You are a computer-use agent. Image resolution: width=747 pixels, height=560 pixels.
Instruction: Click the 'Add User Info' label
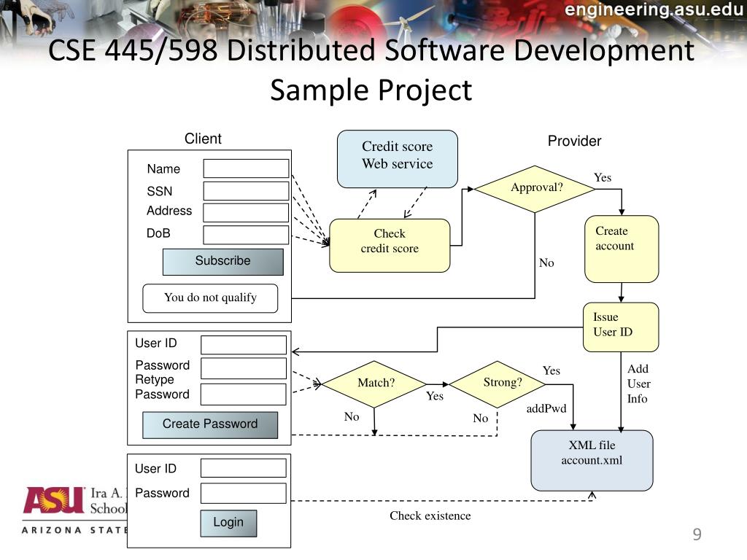click(639, 384)
